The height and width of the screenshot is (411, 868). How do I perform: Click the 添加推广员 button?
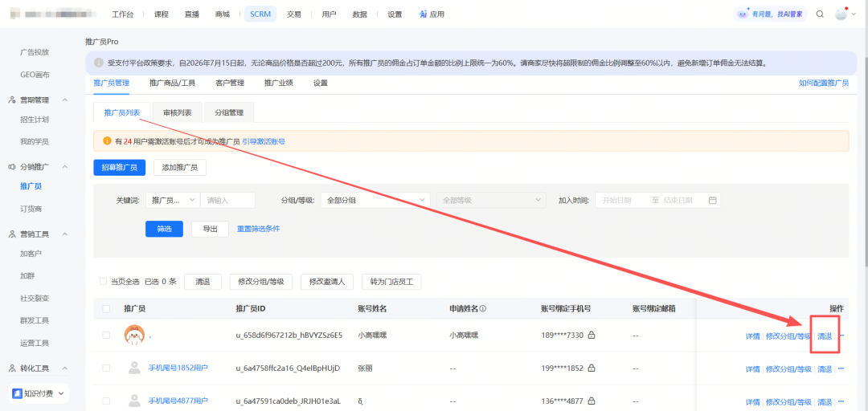[180, 168]
